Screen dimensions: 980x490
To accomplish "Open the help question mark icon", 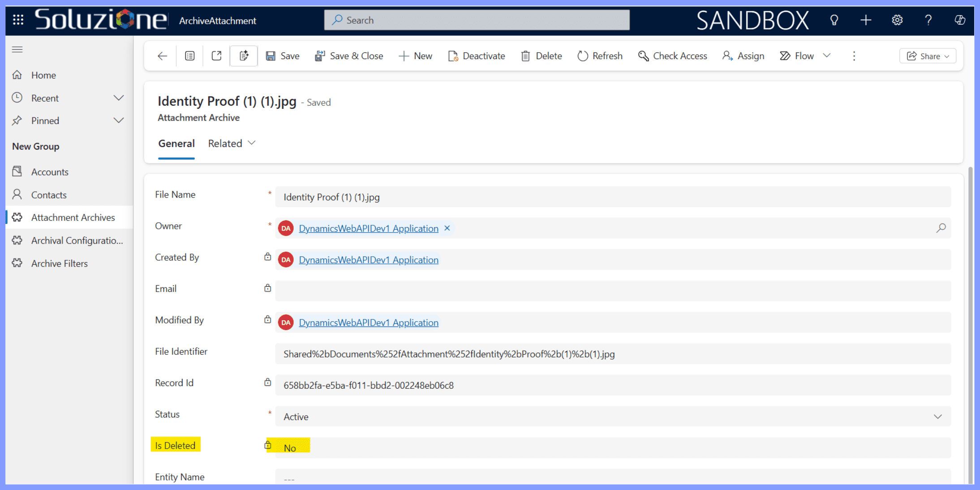I will coord(928,20).
